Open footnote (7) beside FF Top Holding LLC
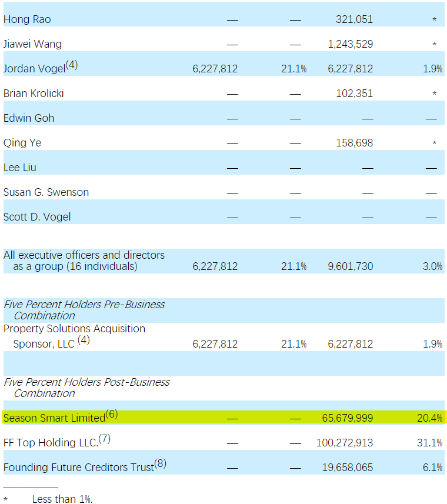Image resolution: width=447 pixels, height=504 pixels. (104, 439)
